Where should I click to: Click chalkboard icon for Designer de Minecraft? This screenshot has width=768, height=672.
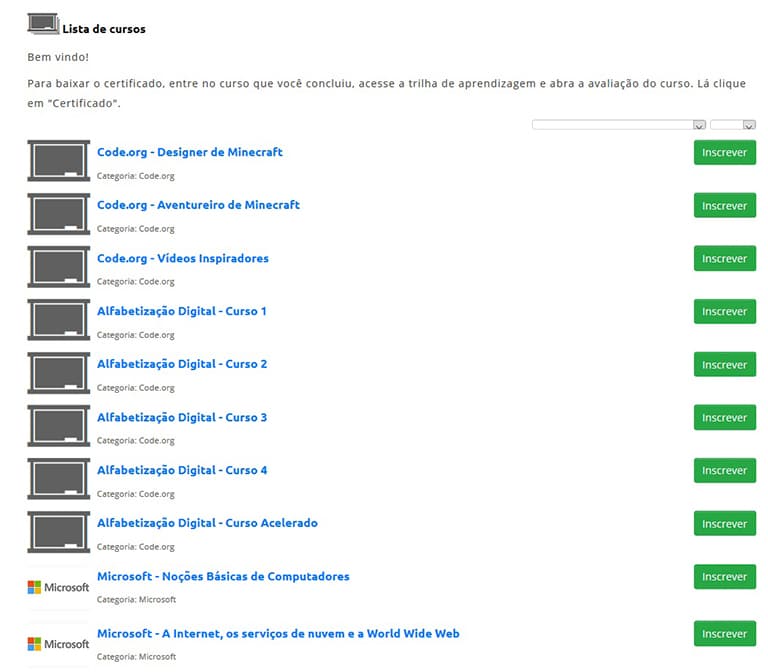59,160
